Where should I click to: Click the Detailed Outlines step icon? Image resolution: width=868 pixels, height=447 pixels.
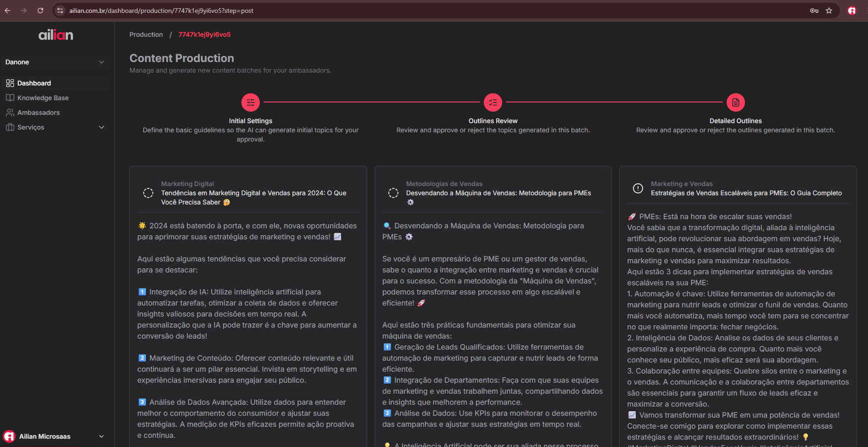pyautogui.click(x=735, y=102)
